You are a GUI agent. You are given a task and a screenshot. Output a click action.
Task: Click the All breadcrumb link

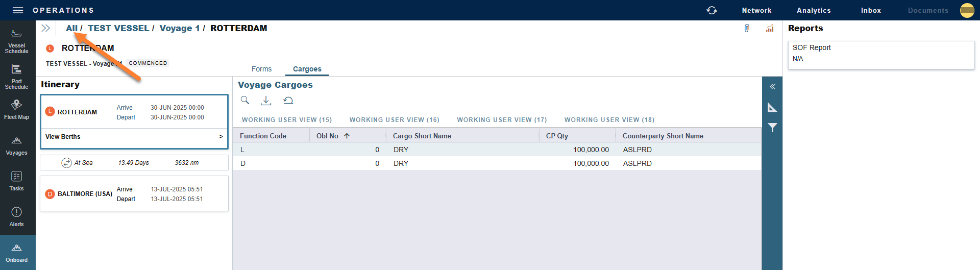71,28
